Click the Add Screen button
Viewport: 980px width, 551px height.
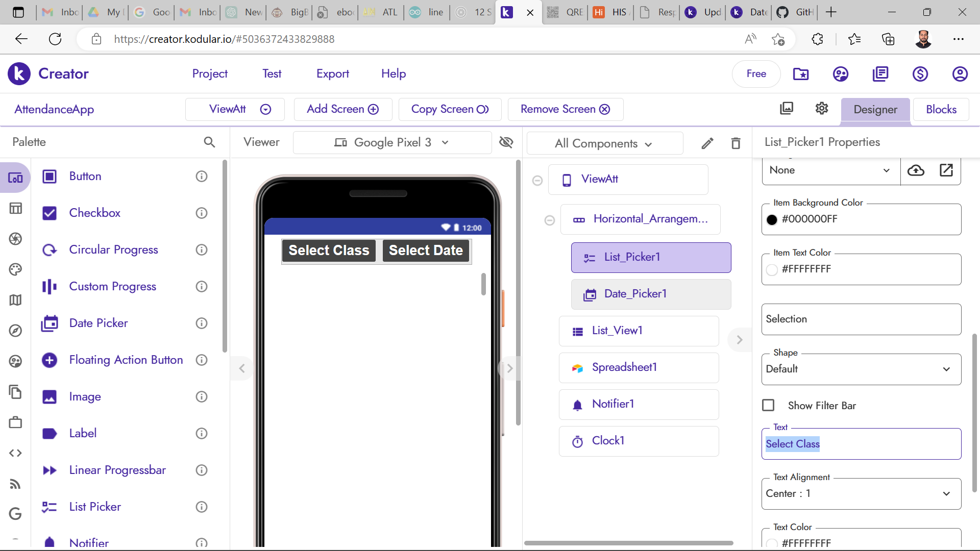coord(342,109)
